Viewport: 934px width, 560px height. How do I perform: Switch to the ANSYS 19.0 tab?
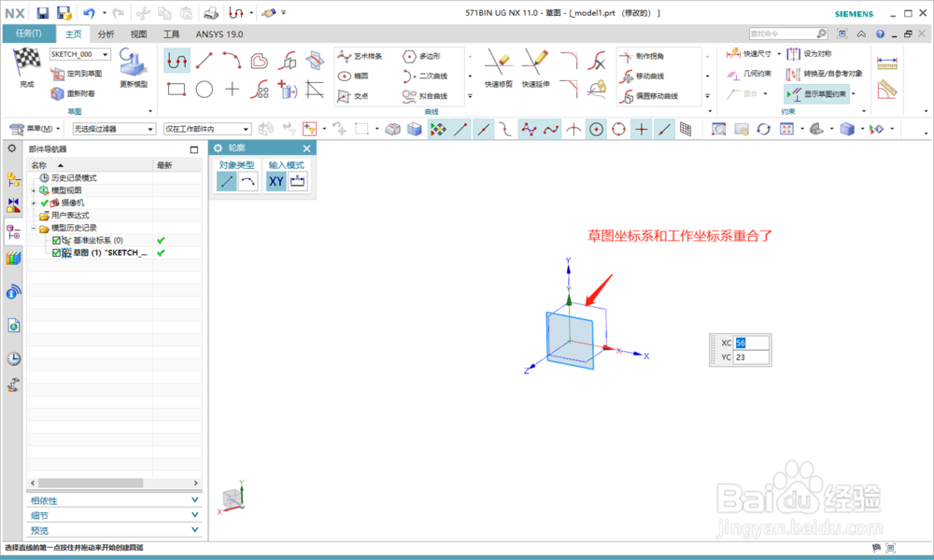[x=219, y=34]
